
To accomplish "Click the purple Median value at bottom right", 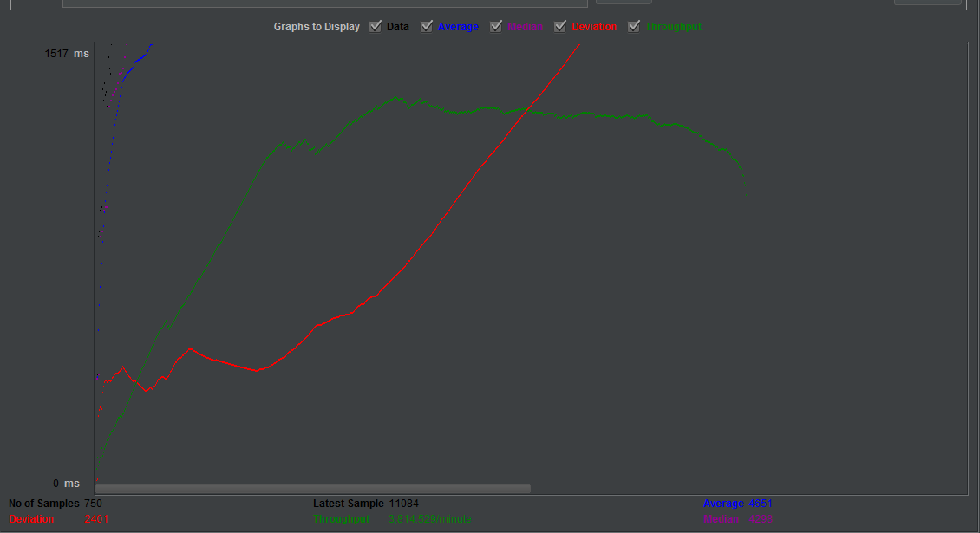I will 761,519.
